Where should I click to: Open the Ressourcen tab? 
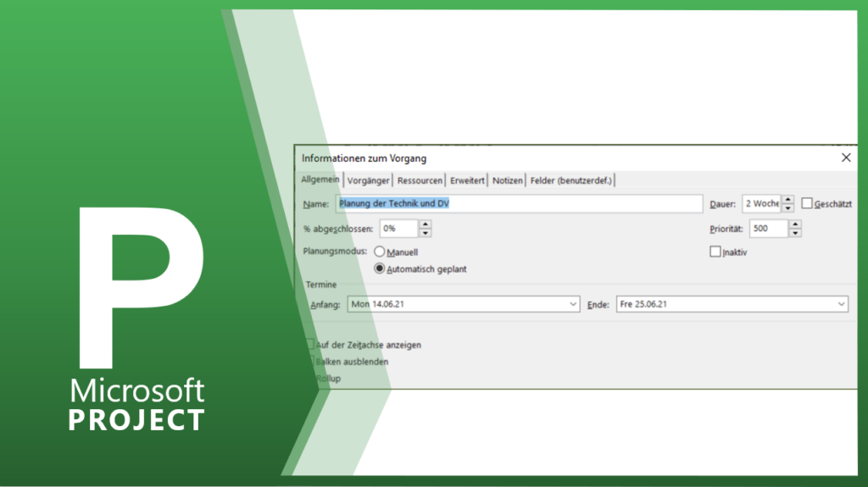[x=420, y=180]
